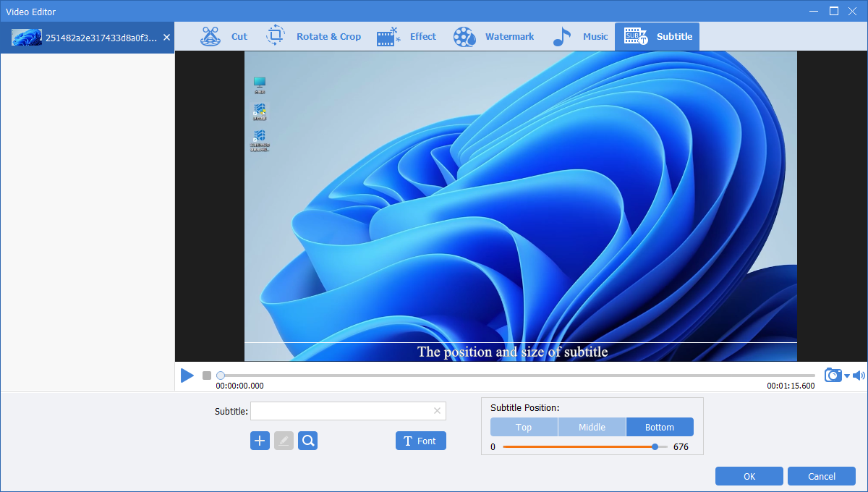Focus the Subtitle text field
Viewport: 868px width, 492px height.
point(348,411)
